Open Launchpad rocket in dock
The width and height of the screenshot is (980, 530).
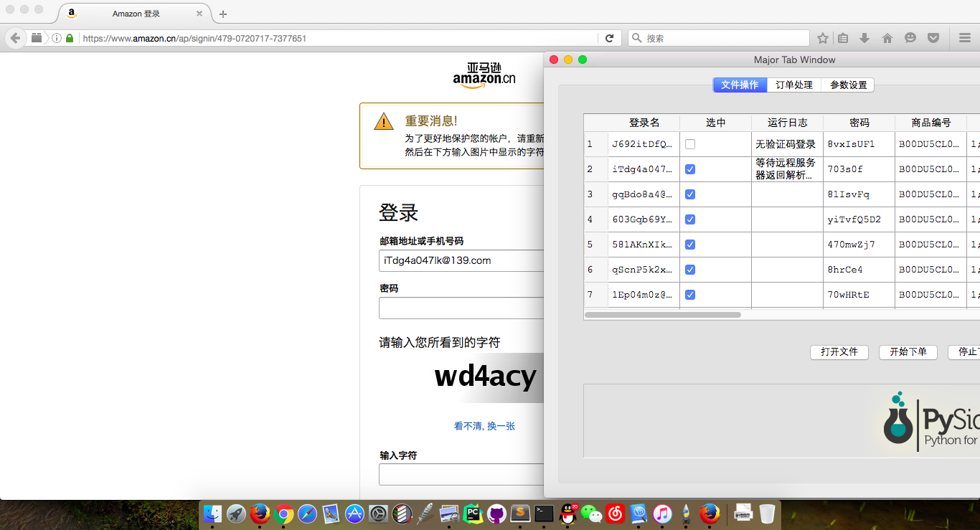tap(236, 514)
